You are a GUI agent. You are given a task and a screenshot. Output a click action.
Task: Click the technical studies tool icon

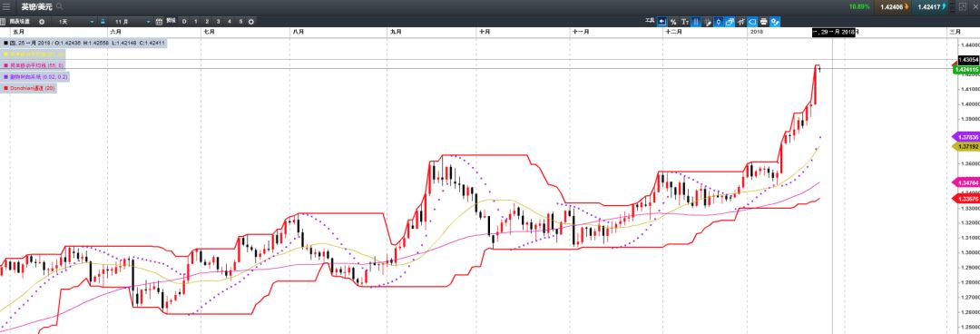[x=741, y=22]
